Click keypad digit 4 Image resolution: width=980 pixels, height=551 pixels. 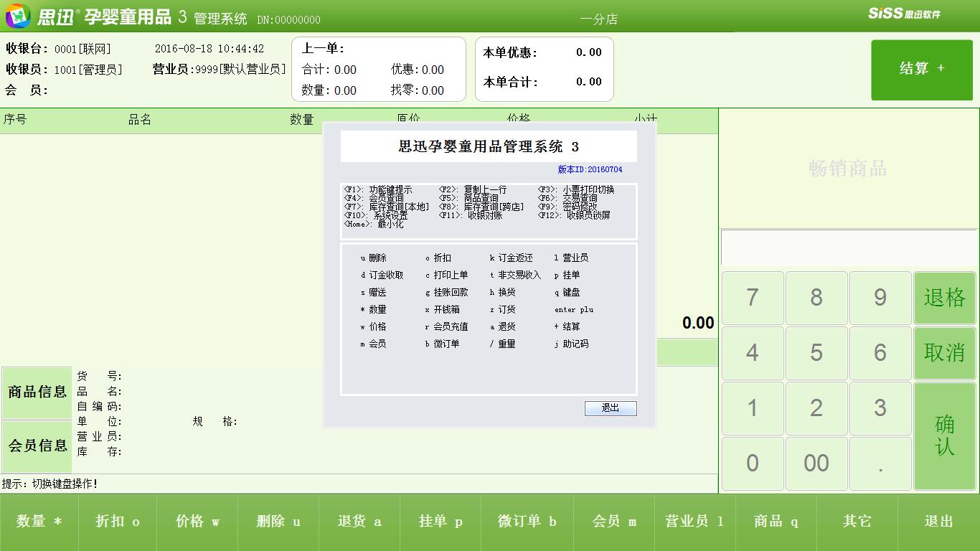pos(753,353)
